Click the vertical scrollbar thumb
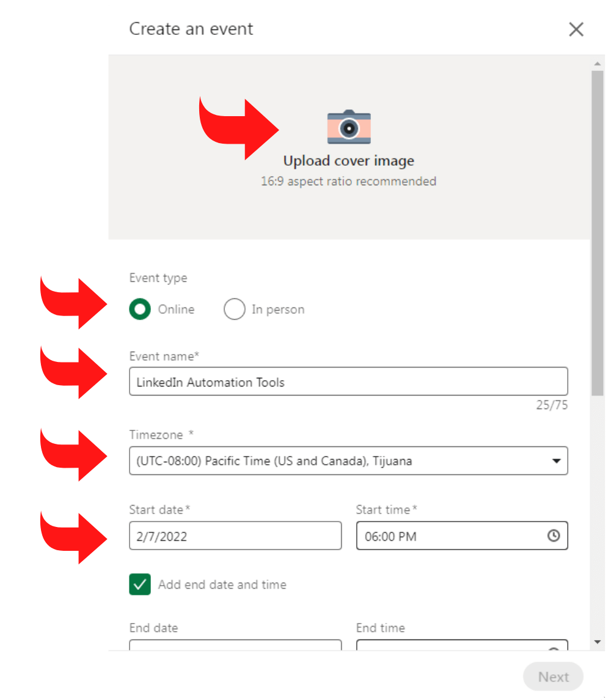 tap(597, 233)
